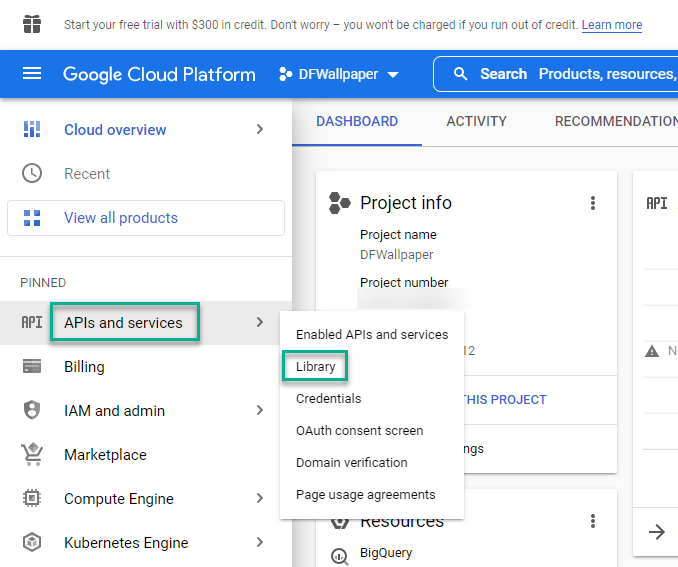Expand the Kubernetes Engine submenu chevron
678x567 pixels.
[x=259, y=542]
